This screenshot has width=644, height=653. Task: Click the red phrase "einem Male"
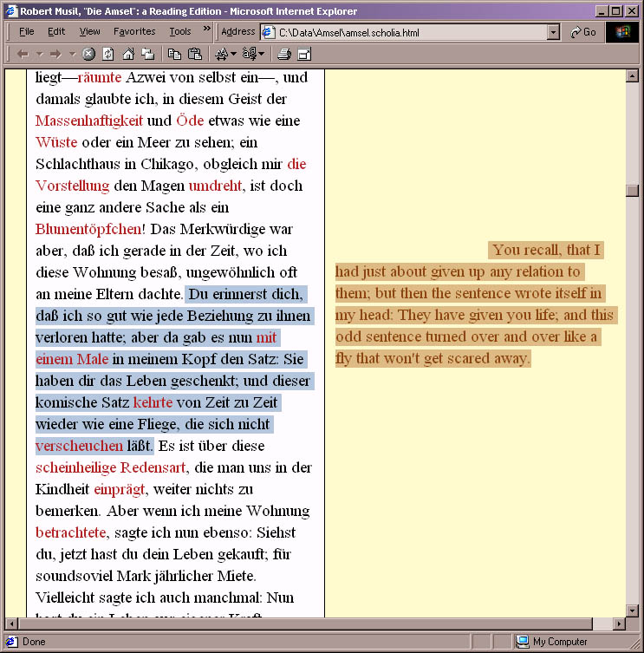point(72,359)
